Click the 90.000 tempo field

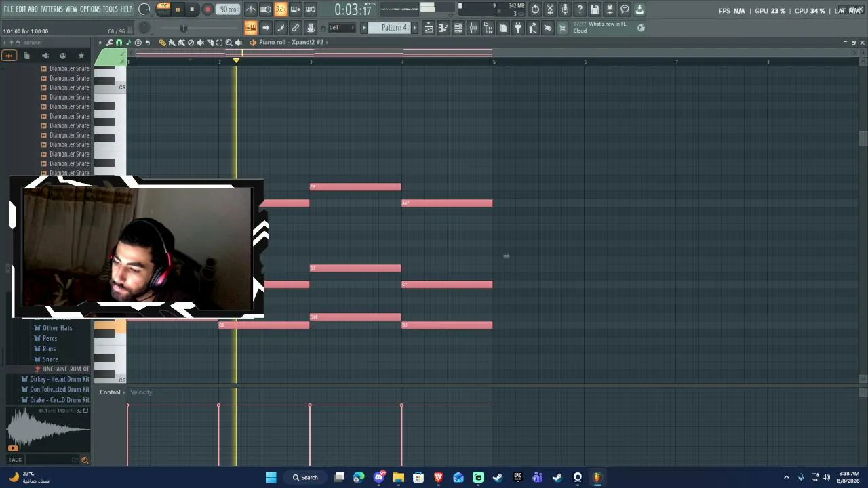(x=228, y=9)
